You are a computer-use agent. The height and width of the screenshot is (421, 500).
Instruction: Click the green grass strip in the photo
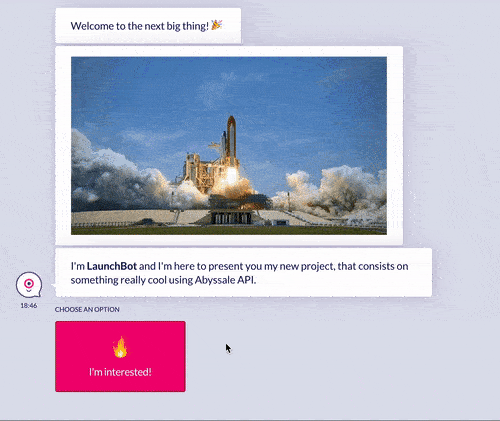[229, 230]
